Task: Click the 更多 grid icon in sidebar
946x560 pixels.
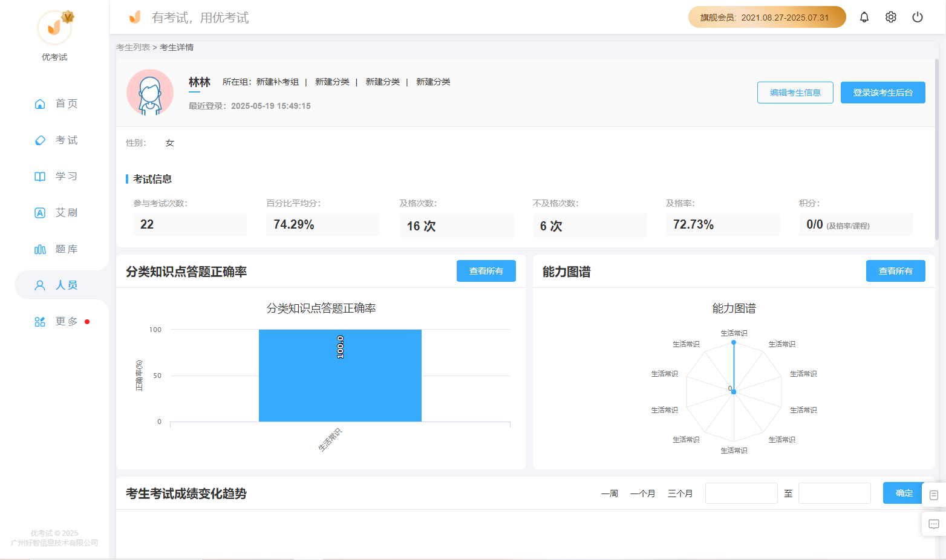Action: click(x=40, y=322)
